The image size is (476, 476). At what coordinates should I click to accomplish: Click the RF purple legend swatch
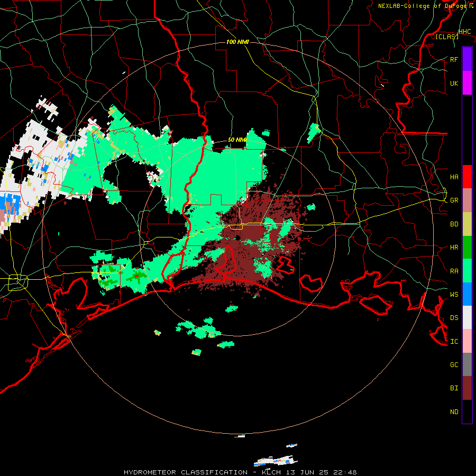(x=467, y=59)
